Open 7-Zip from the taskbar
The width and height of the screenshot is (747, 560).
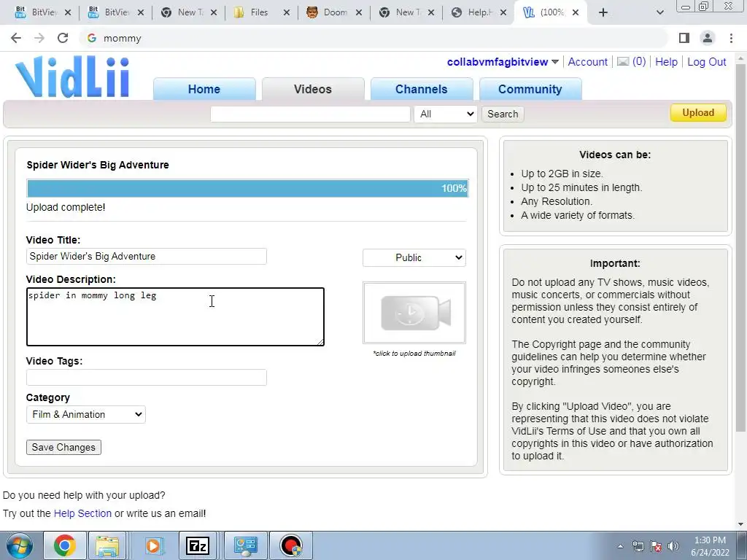[197, 545]
